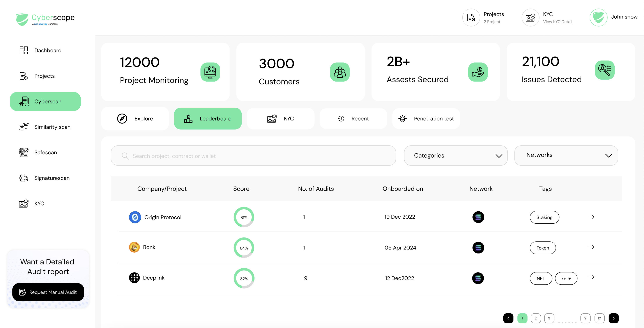The width and height of the screenshot is (644, 328).
Task: Go to page 2 in the pagination
Action: click(x=536, y=318)
